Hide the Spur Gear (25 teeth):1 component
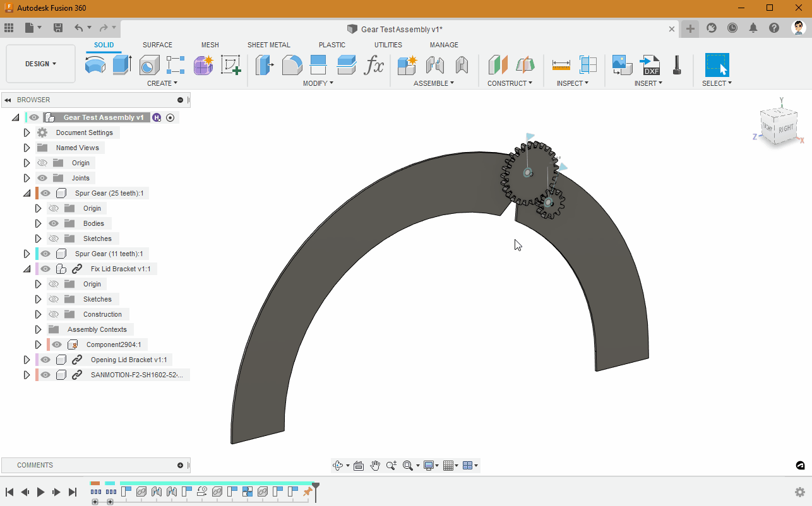 click(x=45, y=192)
